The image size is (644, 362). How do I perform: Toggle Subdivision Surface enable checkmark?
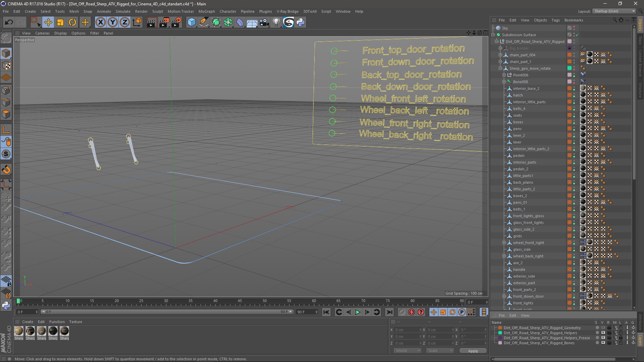point(577,35)
